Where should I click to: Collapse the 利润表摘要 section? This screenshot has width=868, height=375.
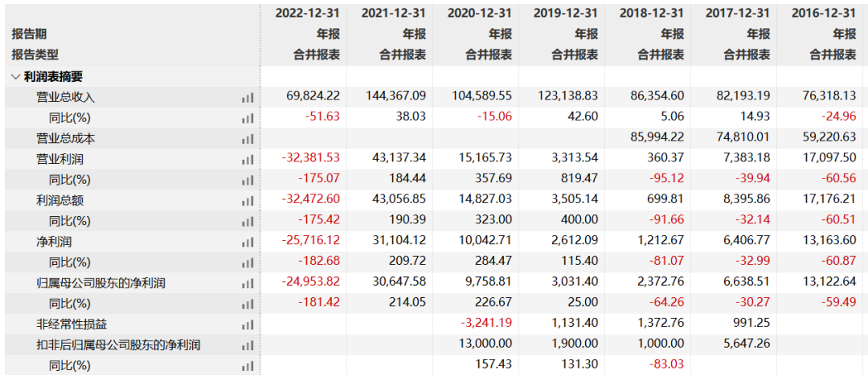[16, 76]
